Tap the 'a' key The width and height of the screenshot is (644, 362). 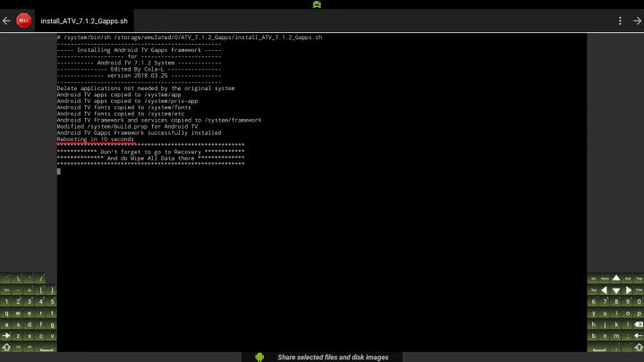click(5, 324)
